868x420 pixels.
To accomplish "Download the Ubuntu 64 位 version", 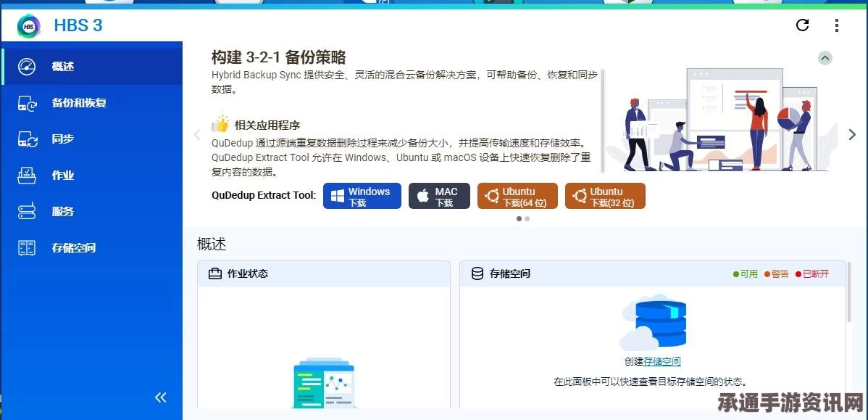I will 517,196.
